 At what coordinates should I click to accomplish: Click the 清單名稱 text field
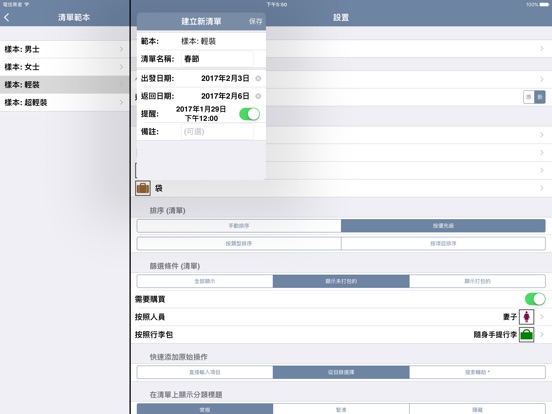(217, 59)
